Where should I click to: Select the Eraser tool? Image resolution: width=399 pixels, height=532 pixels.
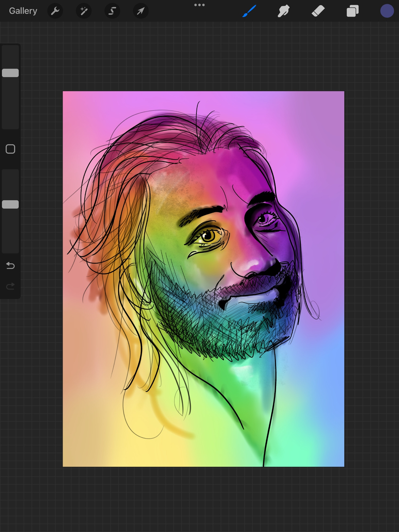click(318, 11)
